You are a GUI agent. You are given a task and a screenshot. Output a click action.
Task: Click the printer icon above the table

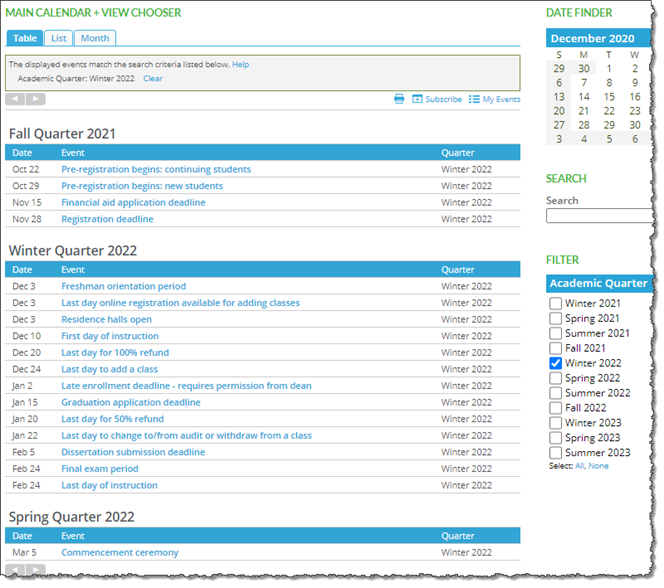[x=399, y=99]
